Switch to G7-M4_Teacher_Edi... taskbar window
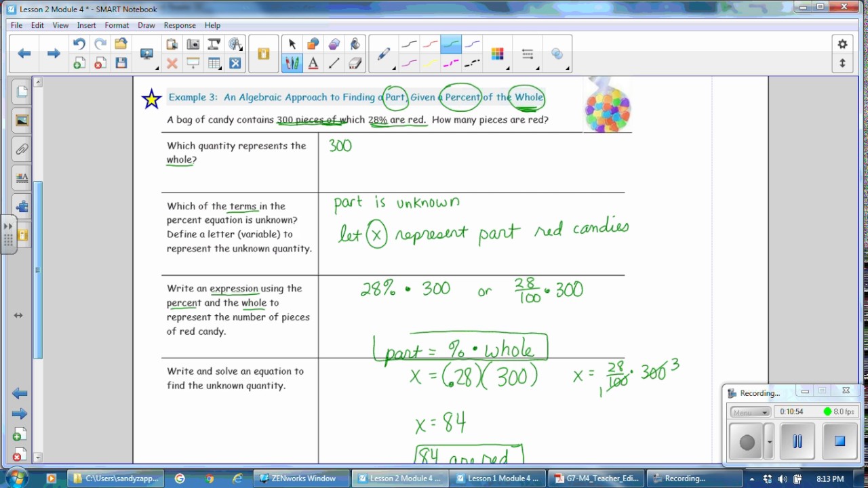Image resolution: width=868 pixels, height=488 pixels. [597, 479]
